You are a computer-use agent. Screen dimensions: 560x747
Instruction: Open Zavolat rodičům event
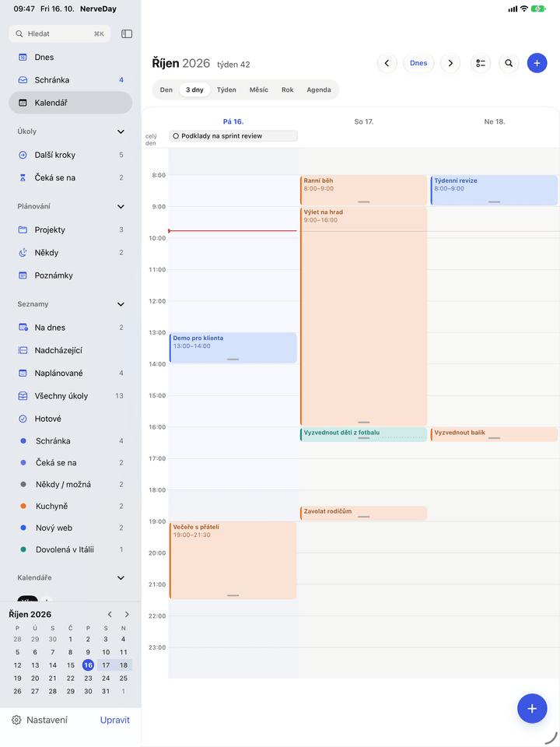click(x=363, y=513)
